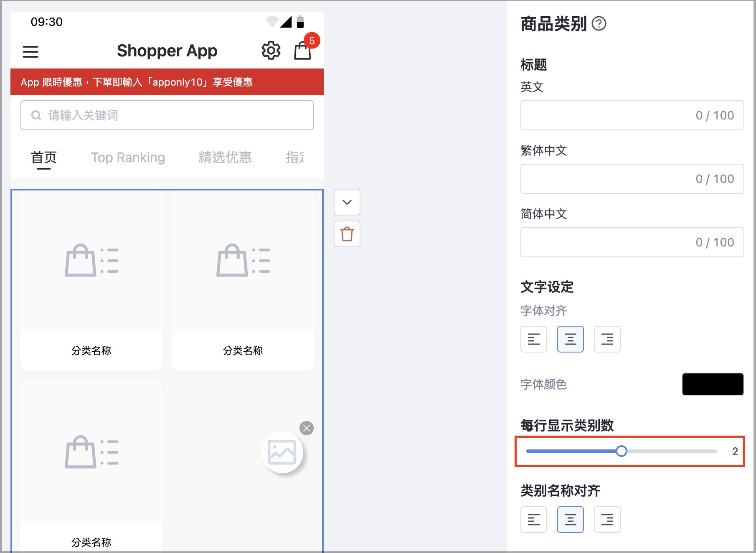Screen dimensions: 756x553
Task: Switch to the 精选优惠 tab
Action: [225, 157]
